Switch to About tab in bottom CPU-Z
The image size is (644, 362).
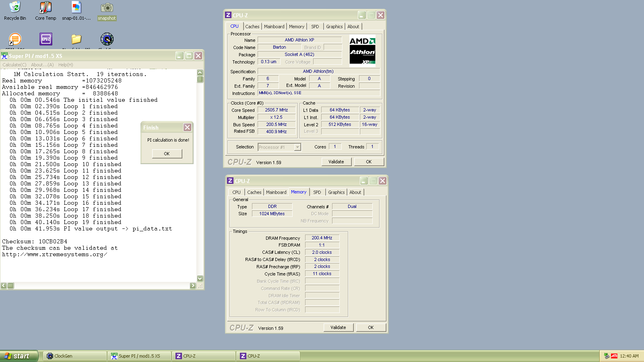[355, 192]
